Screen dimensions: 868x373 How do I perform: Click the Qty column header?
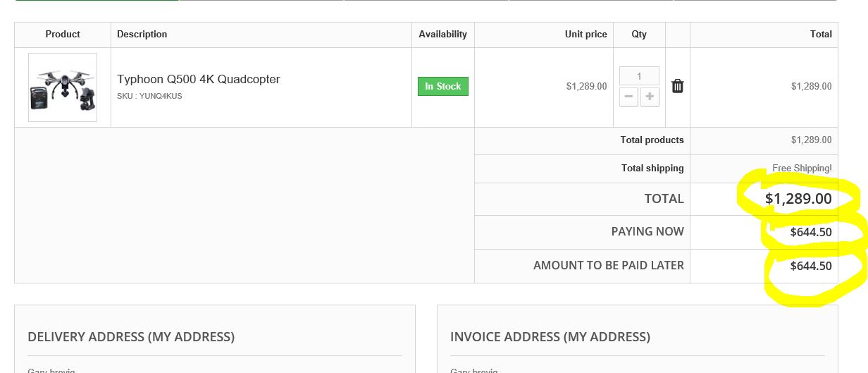tap(639, 34)
